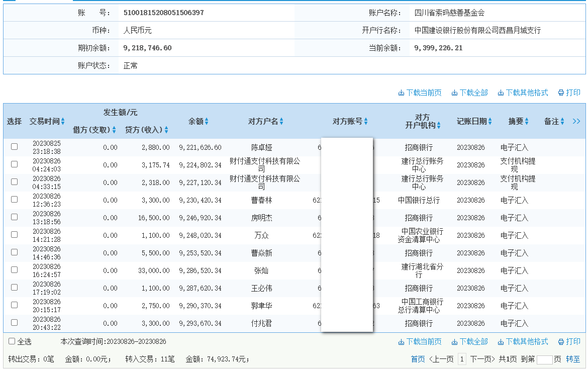Go to 首页 first page
The width and height of the screenshot is (588, 369).
tap(418, 359)
